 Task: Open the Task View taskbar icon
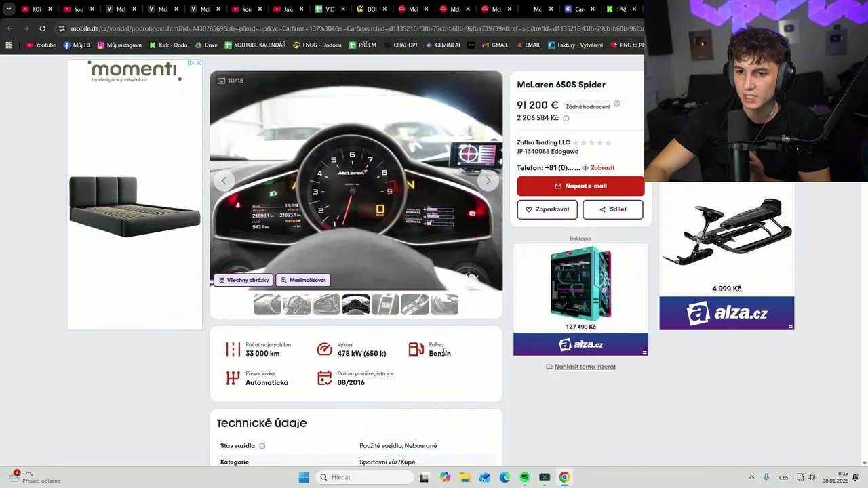(x=424, y=477)
